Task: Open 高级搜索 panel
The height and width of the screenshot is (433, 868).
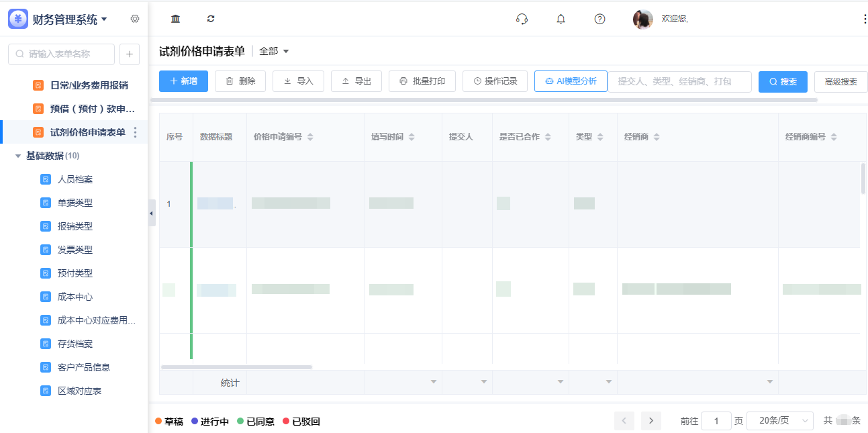Action: (x=840, y=82)
